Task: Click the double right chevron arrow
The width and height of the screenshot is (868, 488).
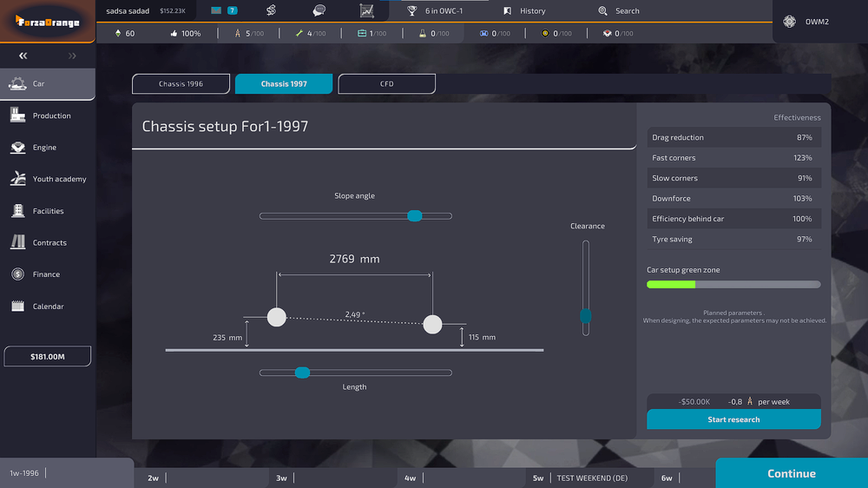Action: point(73,56)
